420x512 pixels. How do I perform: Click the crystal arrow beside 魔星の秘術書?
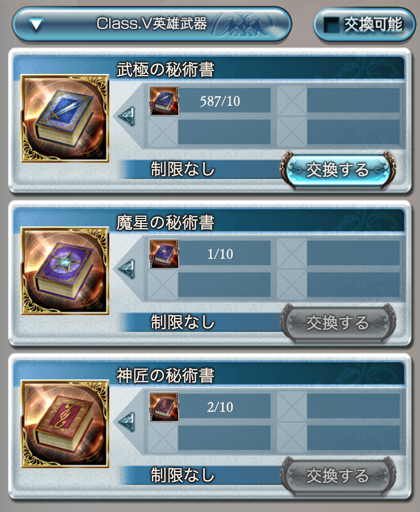tap(127, 269)
